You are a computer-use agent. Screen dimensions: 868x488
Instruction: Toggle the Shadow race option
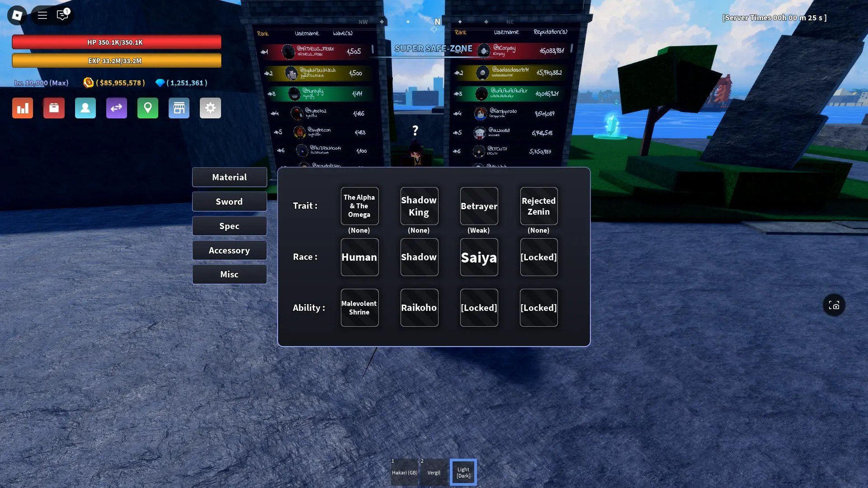[419, 256]
